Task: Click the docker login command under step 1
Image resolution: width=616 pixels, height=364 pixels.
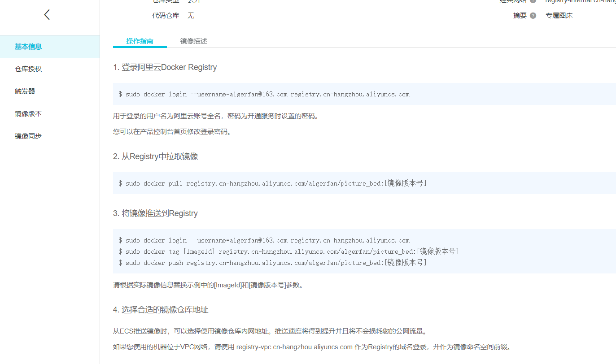Action: point(264,94)
